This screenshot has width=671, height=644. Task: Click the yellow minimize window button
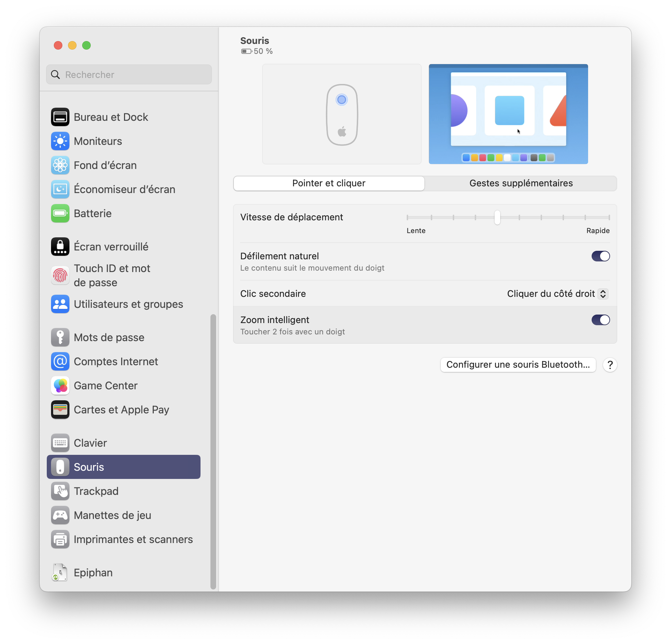pos(72,45)
